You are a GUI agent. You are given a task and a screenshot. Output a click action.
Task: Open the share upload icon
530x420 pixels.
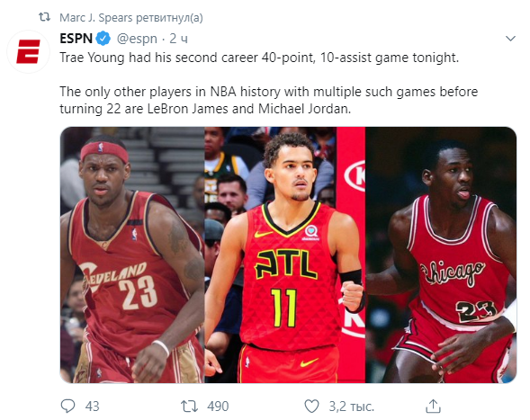tap(433, 406)
